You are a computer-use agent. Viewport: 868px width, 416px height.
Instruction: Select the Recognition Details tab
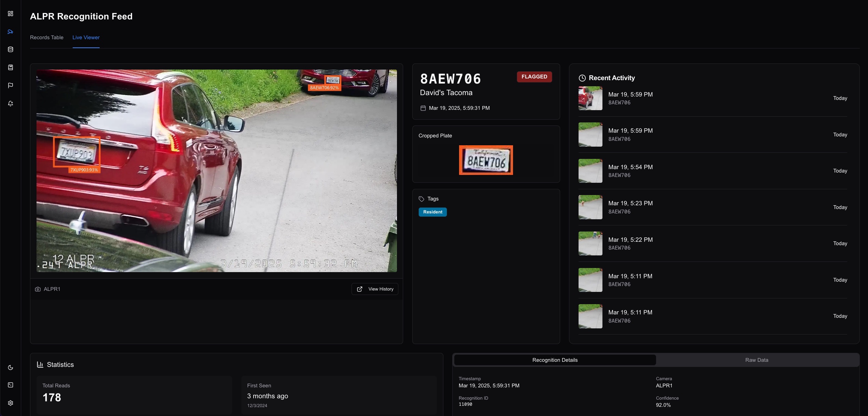555,360
